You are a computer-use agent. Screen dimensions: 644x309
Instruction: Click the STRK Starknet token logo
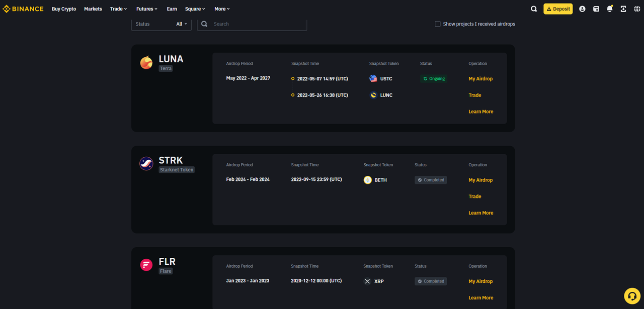(x=146, y=163)
